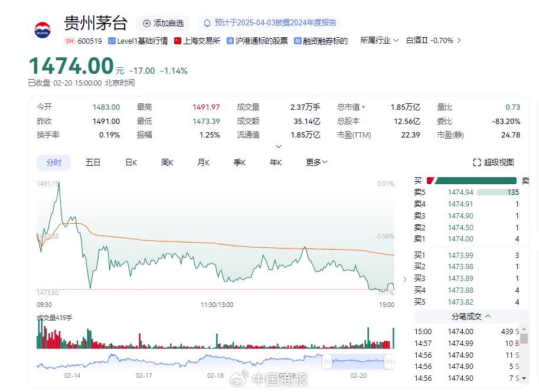Click the 卖5 price 1474.94
The width and height of the screenshot is (539, 392).
[x=460, y=192]
